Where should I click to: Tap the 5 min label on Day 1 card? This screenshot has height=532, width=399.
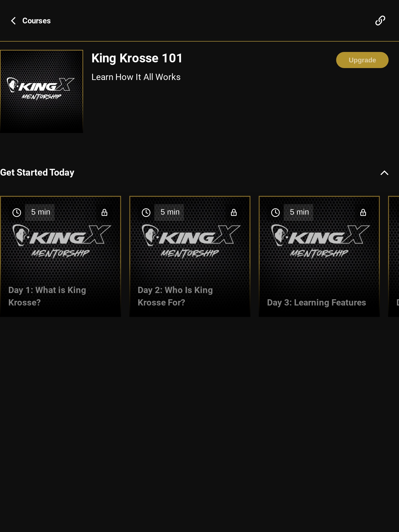[x=40, y=212]
